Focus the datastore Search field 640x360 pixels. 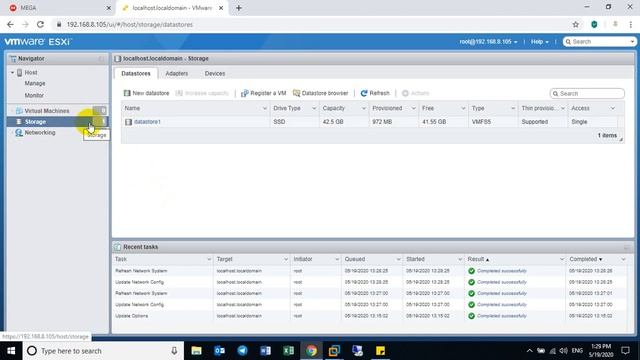click(588, 93)
